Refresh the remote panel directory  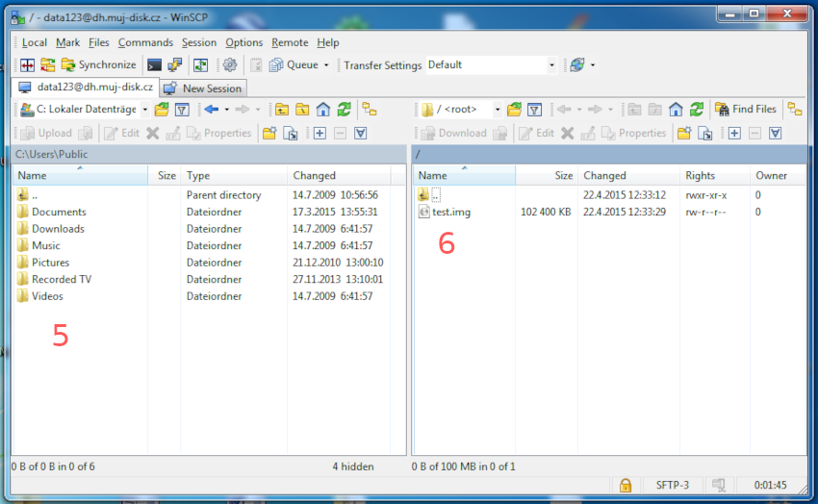(x=697, y=110)
